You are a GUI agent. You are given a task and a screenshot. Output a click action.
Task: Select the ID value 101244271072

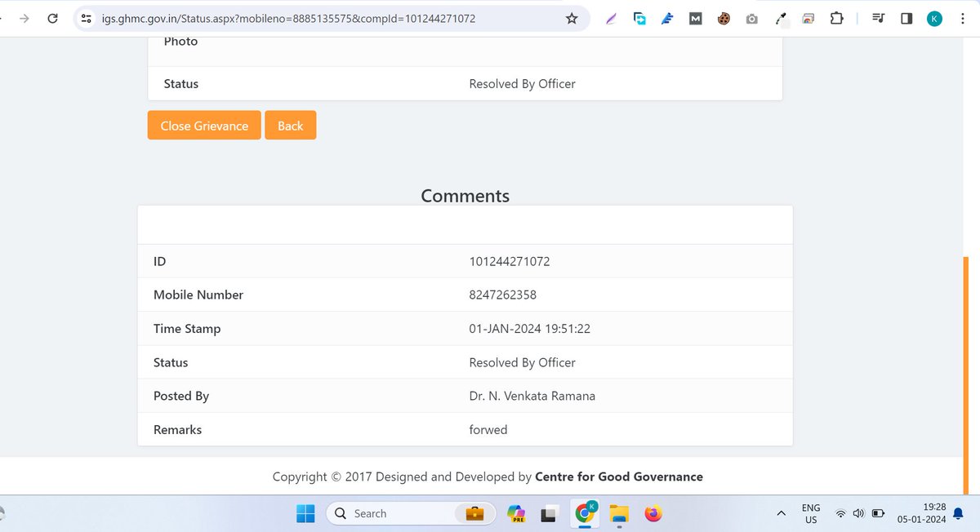pyautogui.click(x=510, y=261)
